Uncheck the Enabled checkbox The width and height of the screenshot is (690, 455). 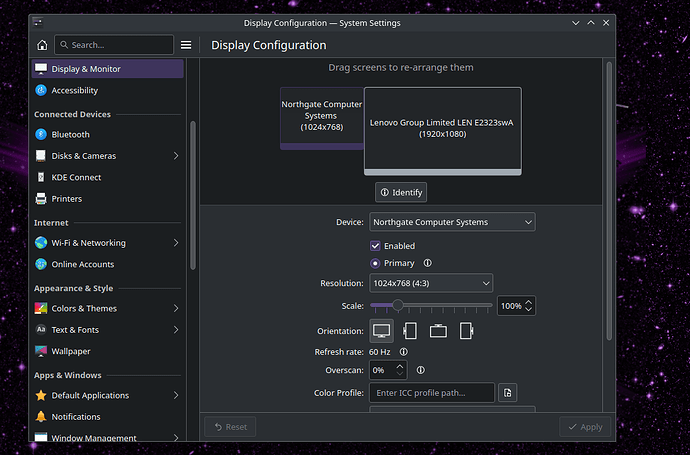(x=376, y=246)
